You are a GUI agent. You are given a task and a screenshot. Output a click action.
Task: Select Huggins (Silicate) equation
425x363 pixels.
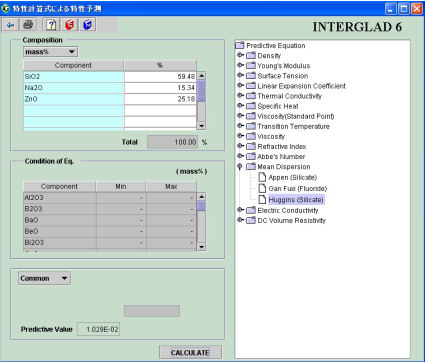click(x=296, y=200)
